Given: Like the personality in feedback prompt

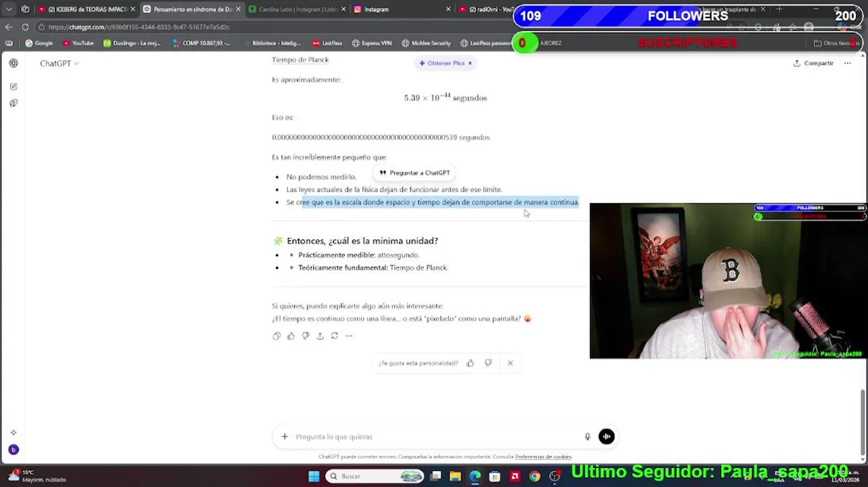Looking at the screenshot, I should [471, 363].
